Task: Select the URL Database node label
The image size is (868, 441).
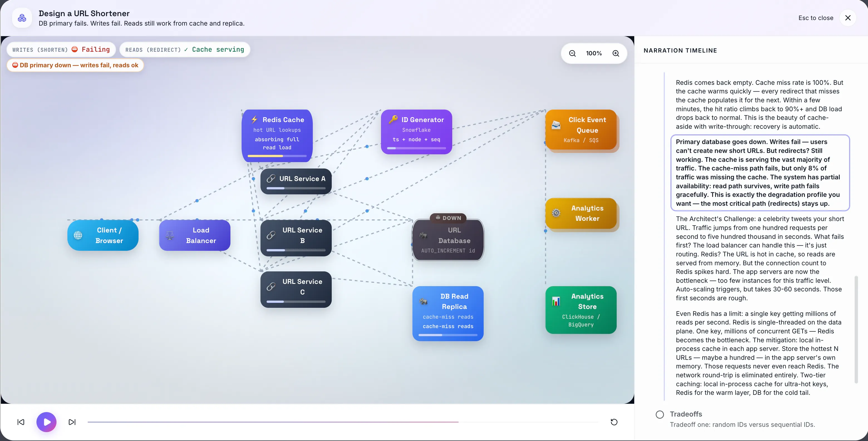Action: [454, 235]
